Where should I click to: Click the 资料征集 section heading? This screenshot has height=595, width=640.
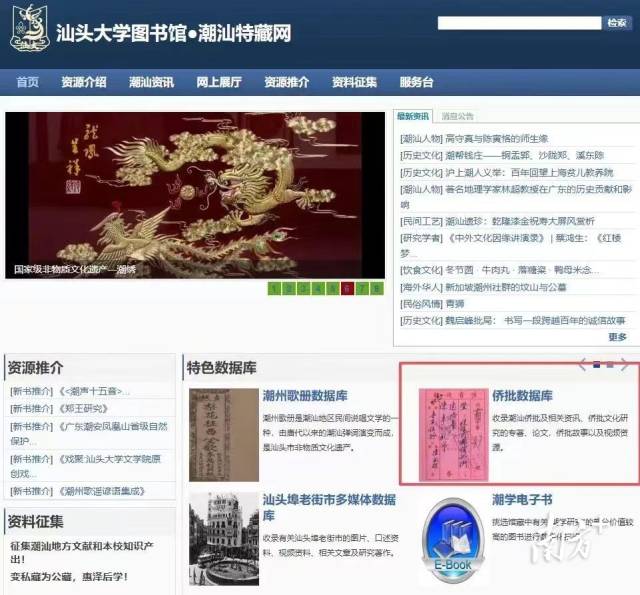click(36, 522)
